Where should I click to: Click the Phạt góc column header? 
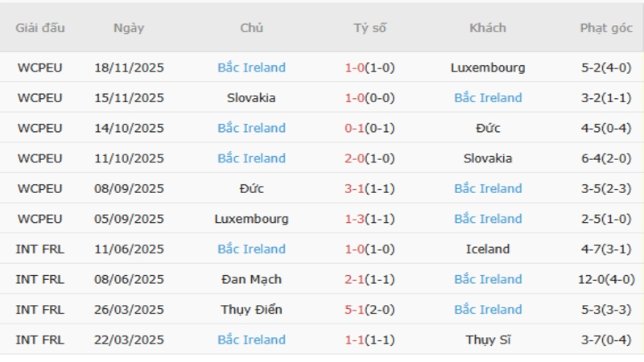pyautogui.click(x=605, y=27)
